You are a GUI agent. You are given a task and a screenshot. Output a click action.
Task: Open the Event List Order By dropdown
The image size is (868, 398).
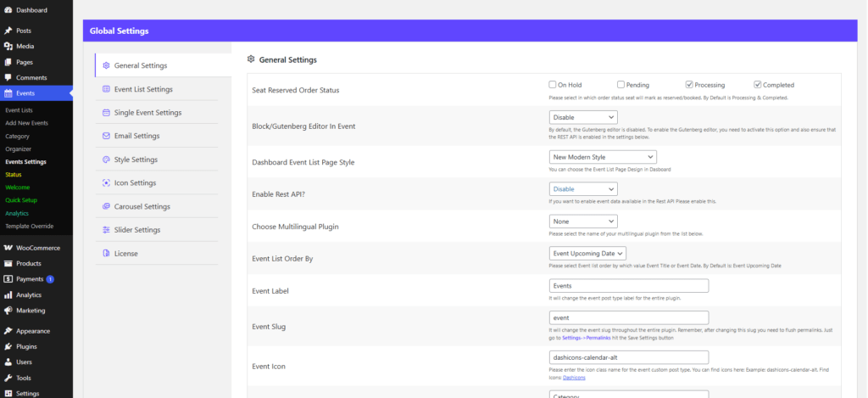coord(588,254)
